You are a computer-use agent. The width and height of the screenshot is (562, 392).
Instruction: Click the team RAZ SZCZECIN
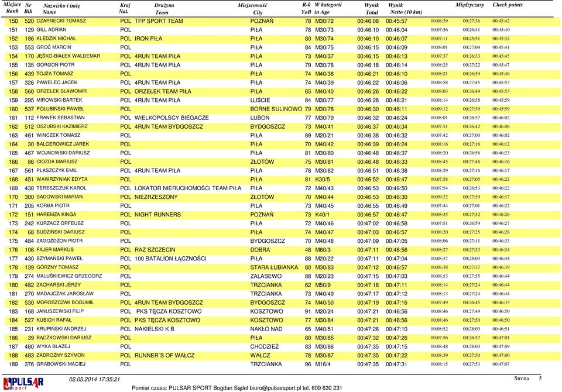point(155,250)
